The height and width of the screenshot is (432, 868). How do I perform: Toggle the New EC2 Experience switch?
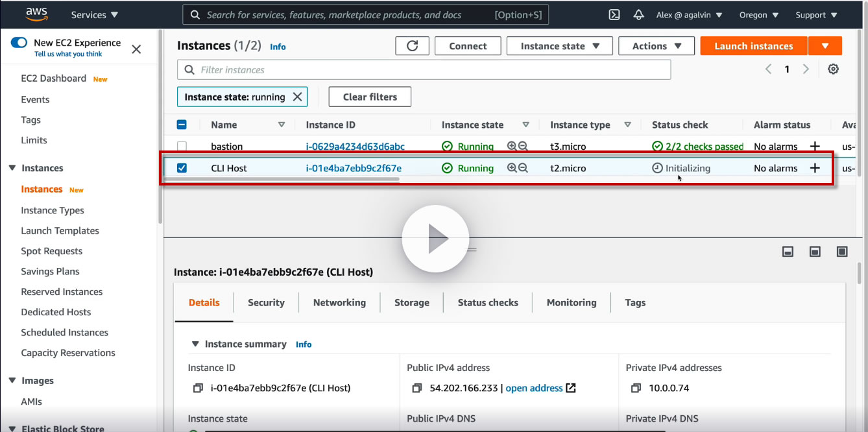tap(19, 43)
